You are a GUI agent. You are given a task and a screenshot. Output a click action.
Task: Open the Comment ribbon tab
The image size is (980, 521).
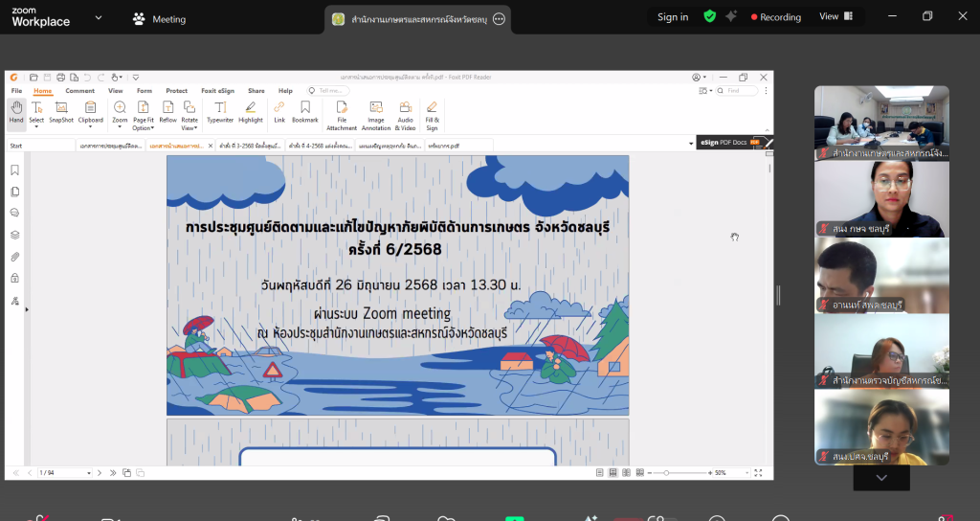(79, 91)
